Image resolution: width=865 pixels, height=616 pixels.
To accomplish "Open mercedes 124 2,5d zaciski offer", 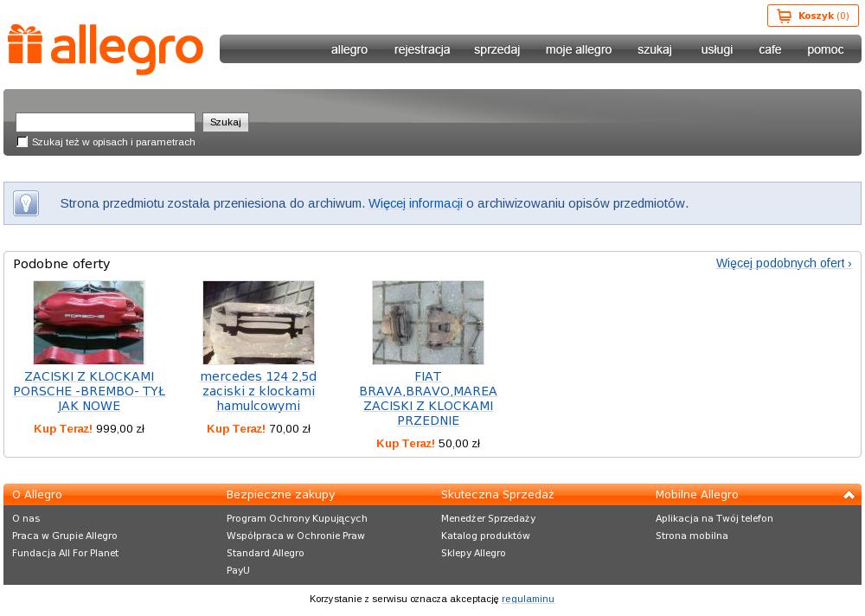I will pos(259,391).
